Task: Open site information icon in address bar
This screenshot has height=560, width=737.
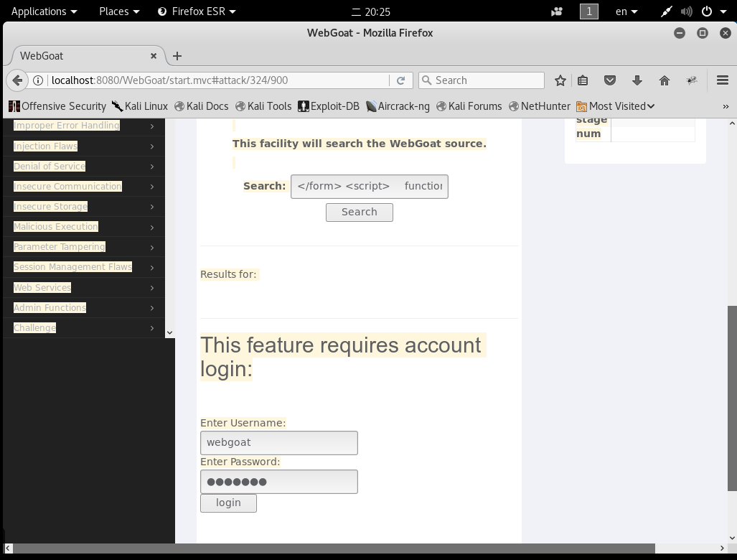Action: click(x=38, y=80)
